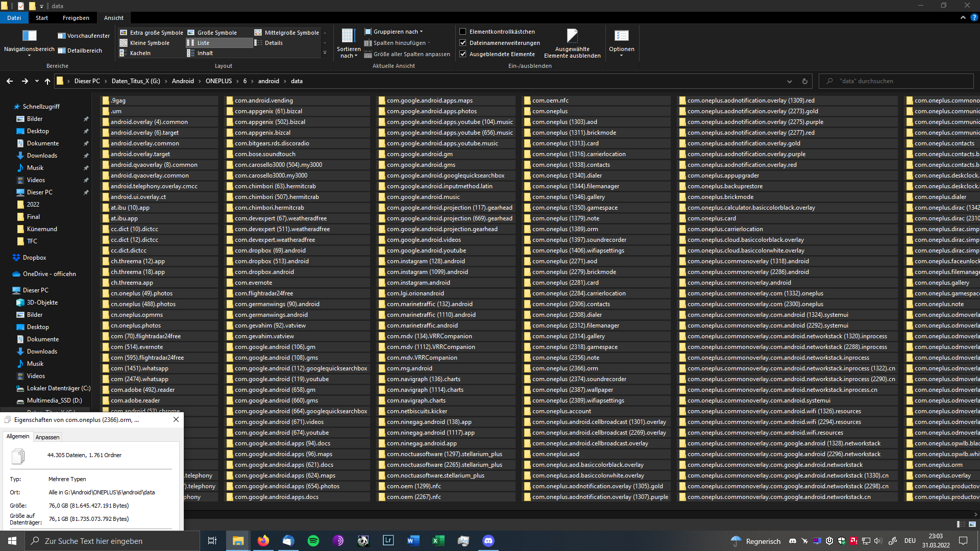
Task: Select folder com.oneplus (2366).orm
Action: click(x=596, y=368)
